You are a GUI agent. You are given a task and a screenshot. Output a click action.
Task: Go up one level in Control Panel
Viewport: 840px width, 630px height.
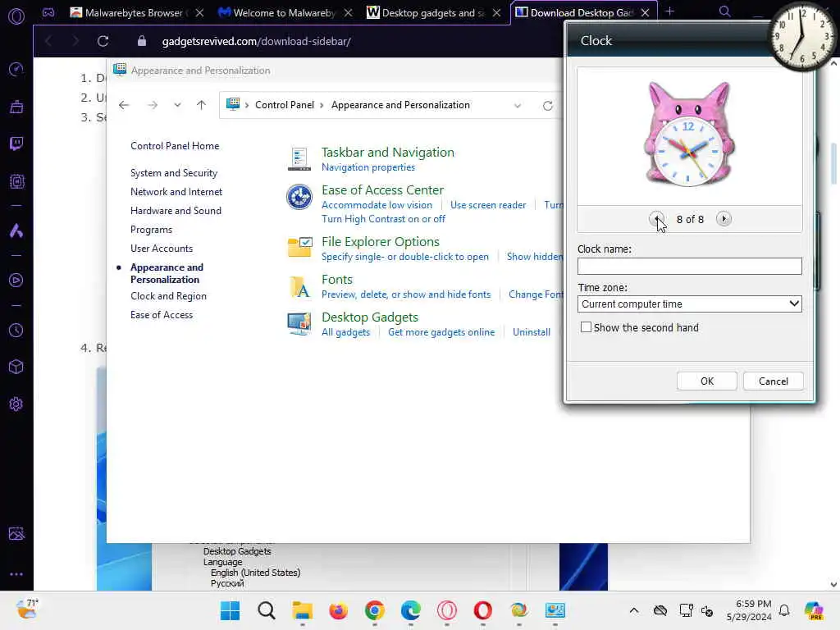pyautogui.click(x=202, y=105)
